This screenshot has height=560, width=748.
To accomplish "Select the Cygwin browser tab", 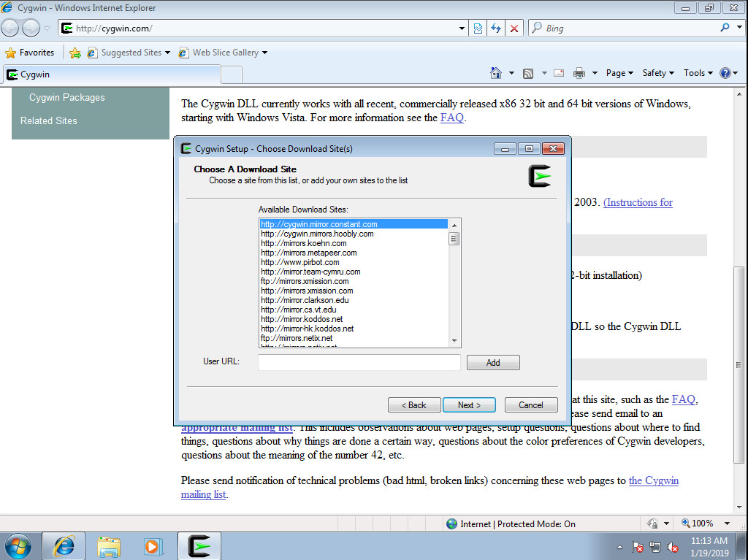I will pos(112,74).
